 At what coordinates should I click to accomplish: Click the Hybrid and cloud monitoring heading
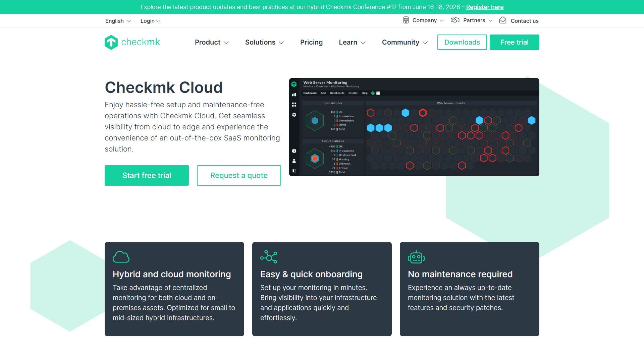(172, 274)
